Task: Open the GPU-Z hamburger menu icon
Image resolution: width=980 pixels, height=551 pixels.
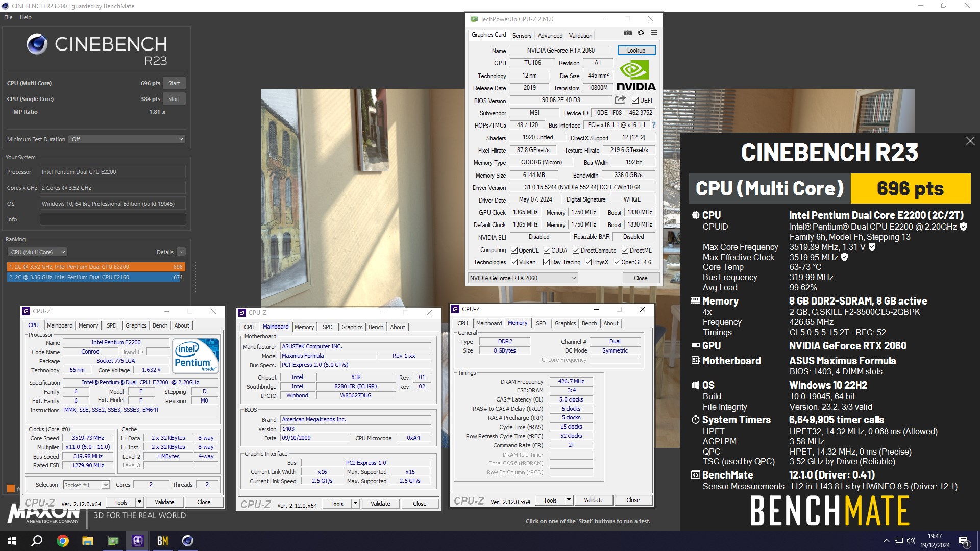Action: (654, 33)
